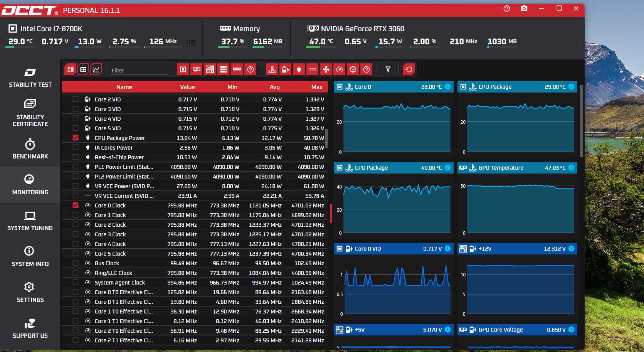
Task: Select the VR VCC Current row name
Action: (124, 195)
